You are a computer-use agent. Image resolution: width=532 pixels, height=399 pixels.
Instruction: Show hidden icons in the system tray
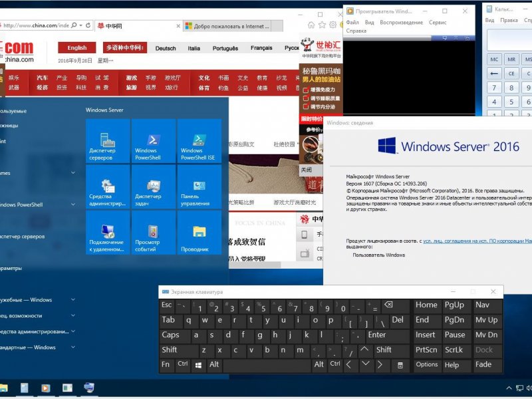(x=509, y=388)
